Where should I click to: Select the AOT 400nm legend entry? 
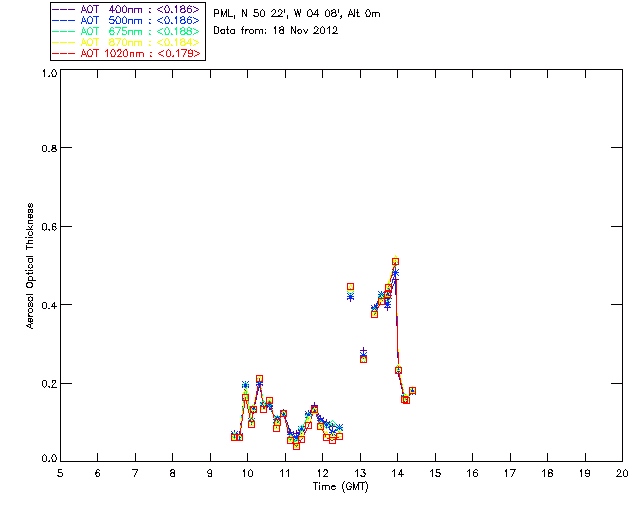pyautogui.click(x=126, y=9)
